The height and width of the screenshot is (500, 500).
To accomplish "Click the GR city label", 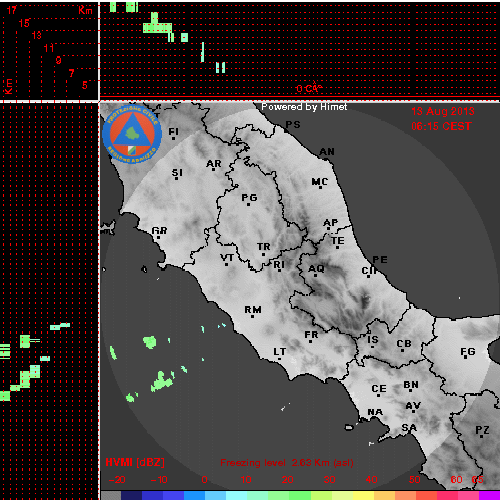I will coord(159,230).
